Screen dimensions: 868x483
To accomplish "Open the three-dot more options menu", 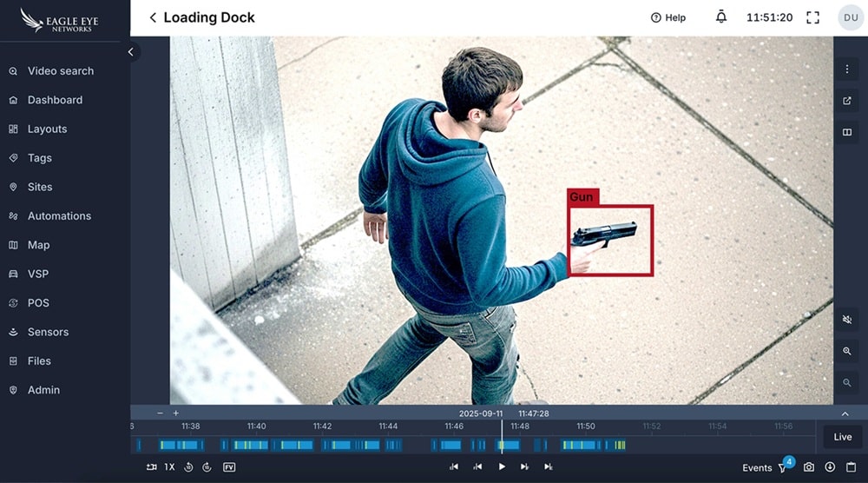I will [x=847, y=69].
